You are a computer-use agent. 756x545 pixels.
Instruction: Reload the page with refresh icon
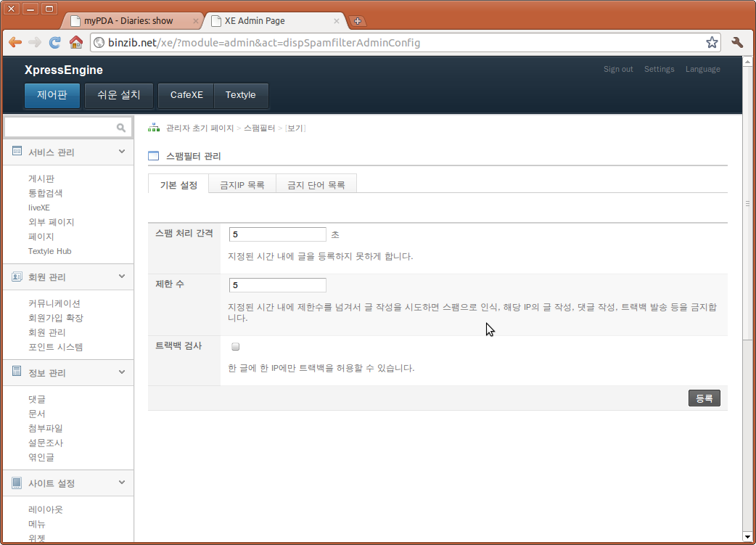(55, 42)
